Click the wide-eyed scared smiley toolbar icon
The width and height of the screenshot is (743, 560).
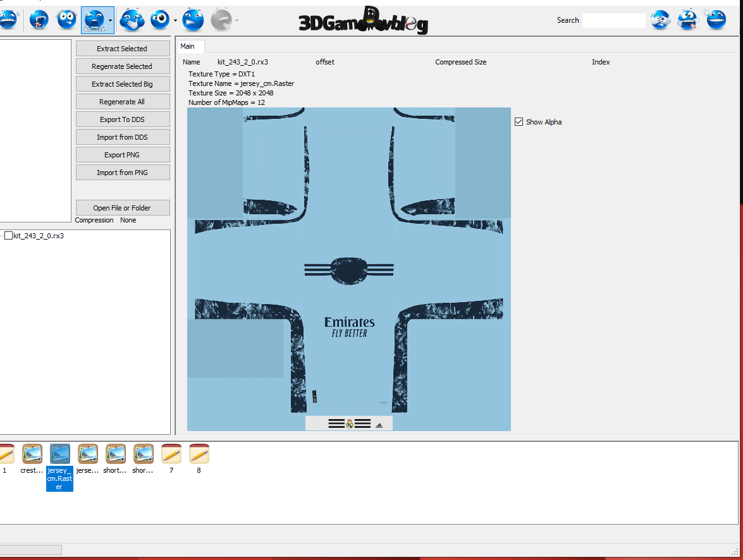[66, 20]
